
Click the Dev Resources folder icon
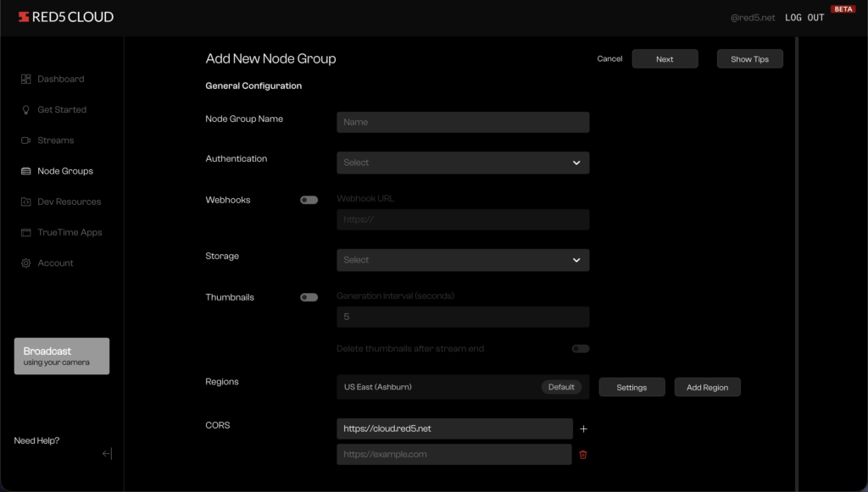25,202
